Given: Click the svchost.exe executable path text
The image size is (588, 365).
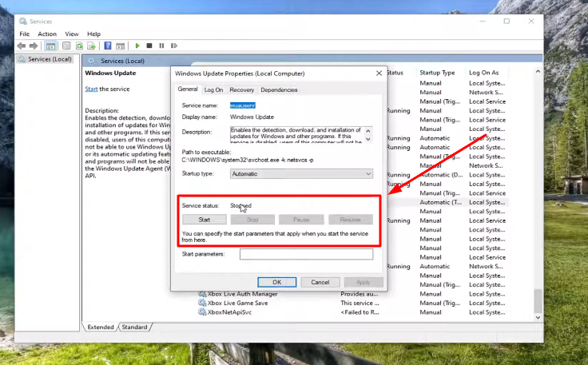Looking at the screenshot, I should (248, 160).
